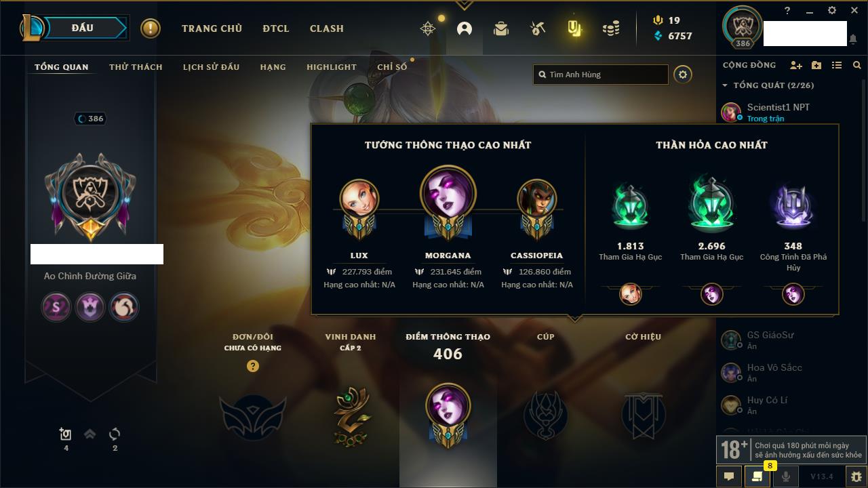This screenshot has height=488, width=868.
Task: Switch to the LỊCH SỬ ĐẤU tab
Action: [x=211, y=67]
